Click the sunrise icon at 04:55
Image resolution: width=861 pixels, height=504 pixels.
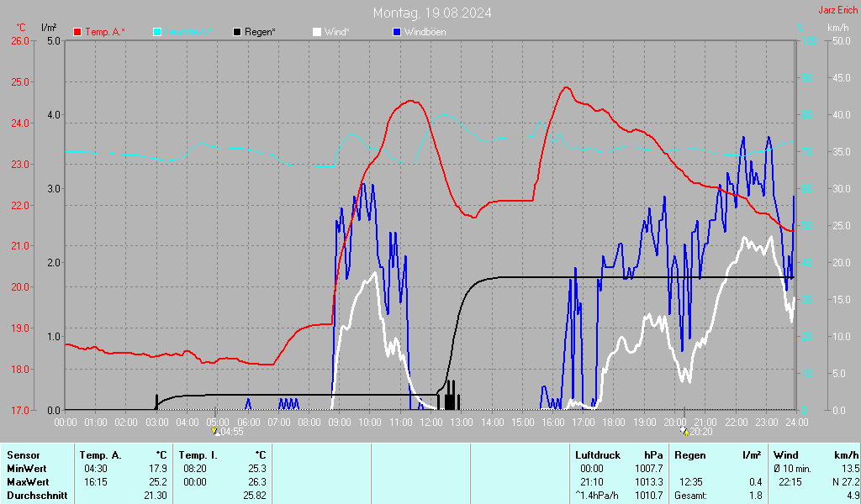[215, 431]
